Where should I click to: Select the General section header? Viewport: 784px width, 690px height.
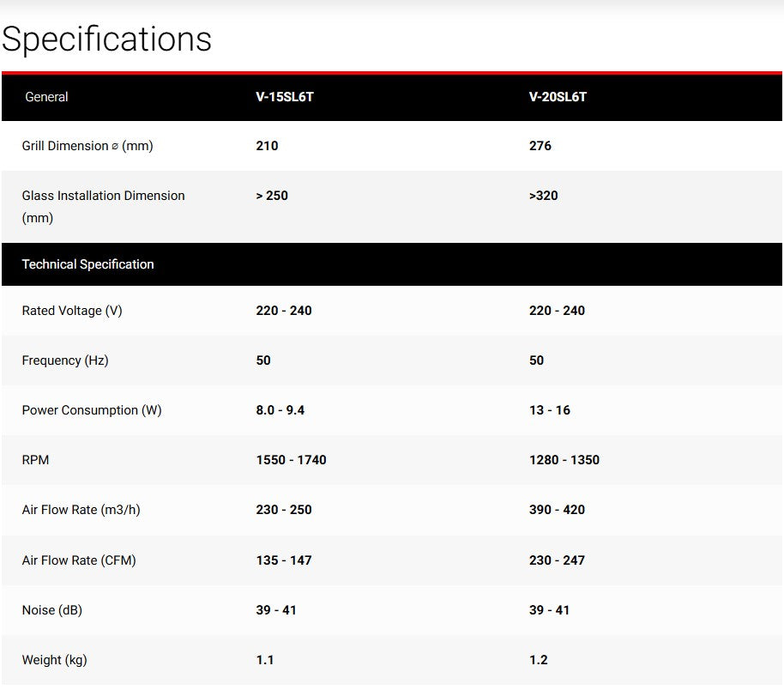(46, 97)
